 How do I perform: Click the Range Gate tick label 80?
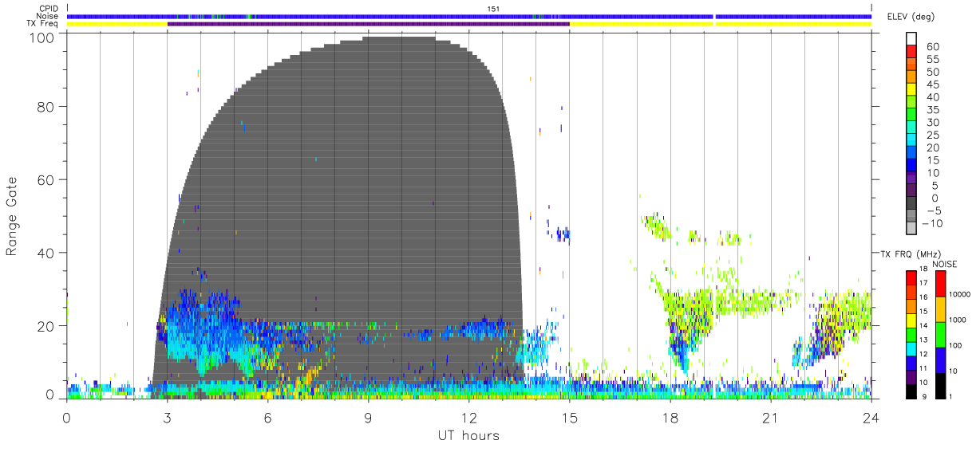(x=47, y=106)
